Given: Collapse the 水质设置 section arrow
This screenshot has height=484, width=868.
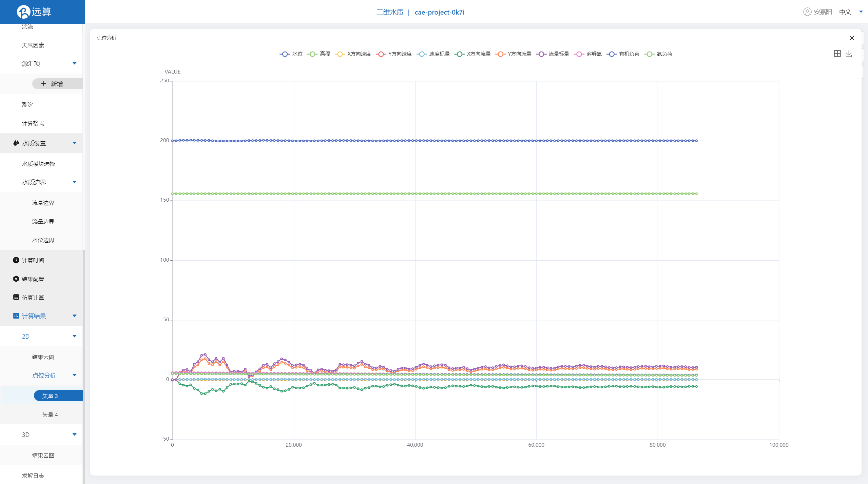Looking at the screenshot, I should click(75, 143).
